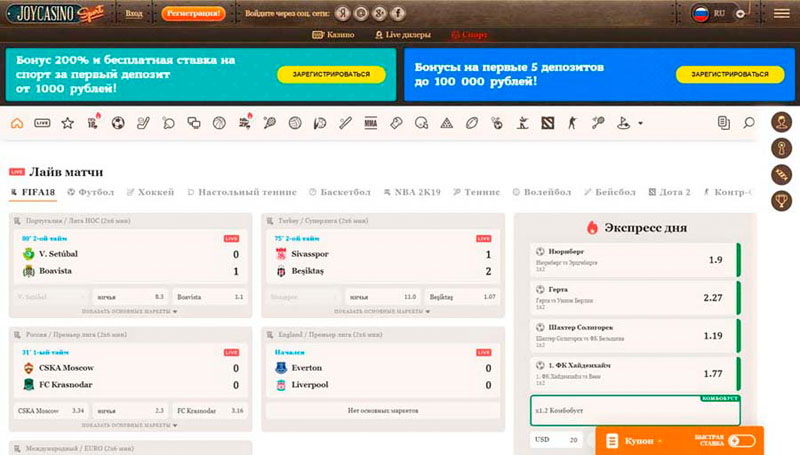
Task: Select the golf flag sport icon
Action: (623, 123)
